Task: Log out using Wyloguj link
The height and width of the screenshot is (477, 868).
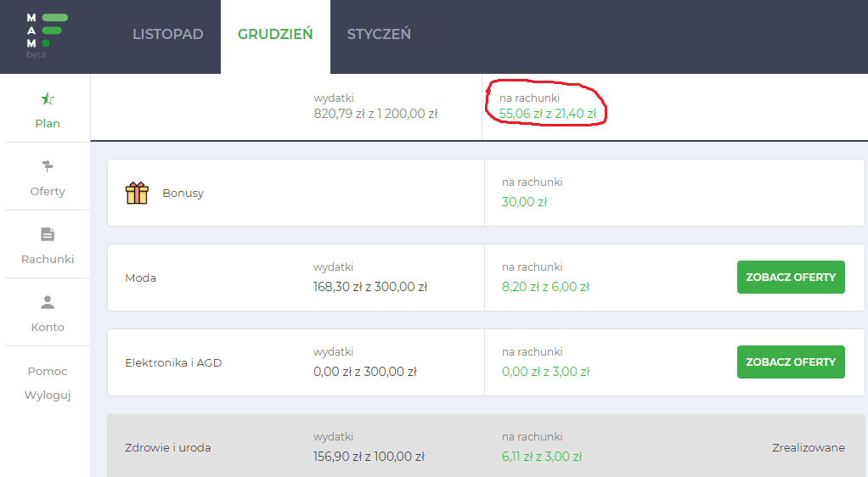Action: [x=48, y=396]
